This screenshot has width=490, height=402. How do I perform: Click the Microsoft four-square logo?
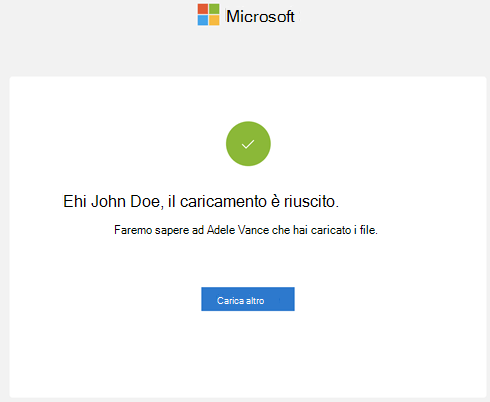coord(208,15)
